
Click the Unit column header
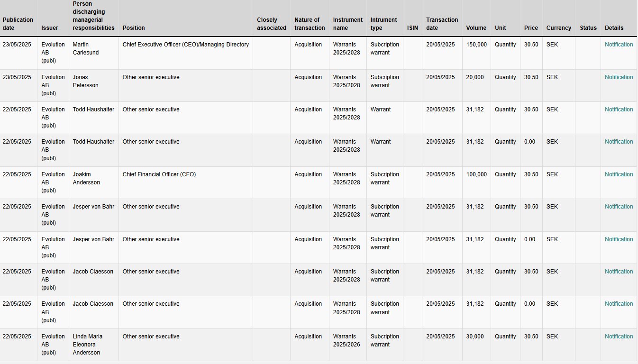tap(500, 28)
